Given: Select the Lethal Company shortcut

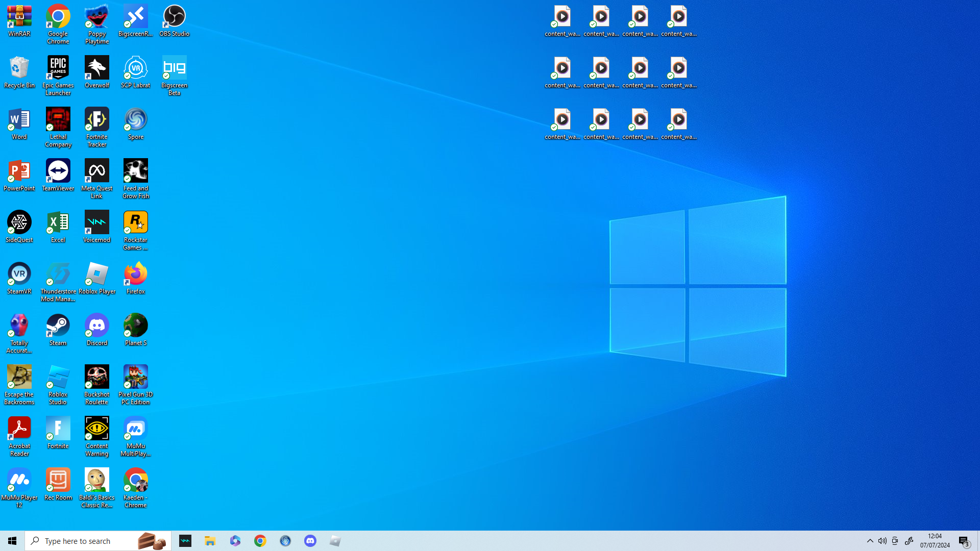Looking at the screenshot, I should coord(58,127).
